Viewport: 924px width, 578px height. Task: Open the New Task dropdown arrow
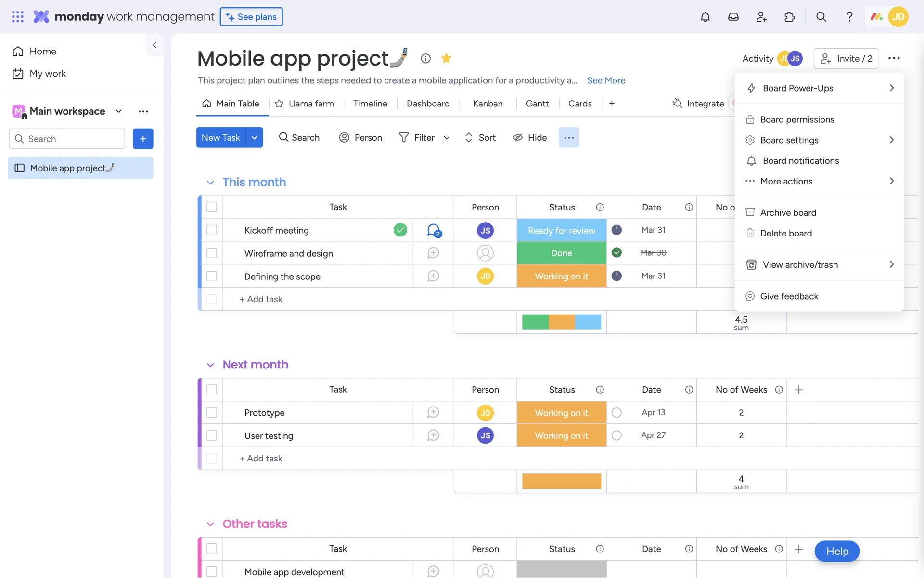pos(254,138)
